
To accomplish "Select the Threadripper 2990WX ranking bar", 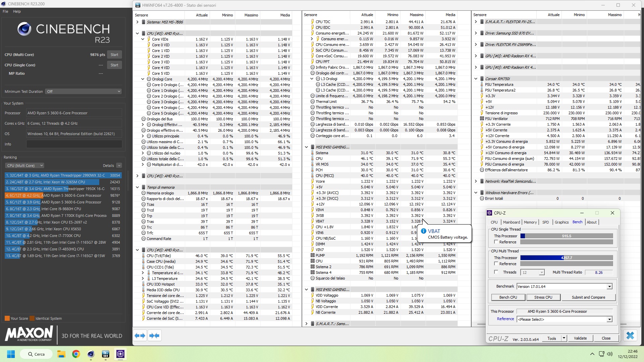I will pos(63,175).
